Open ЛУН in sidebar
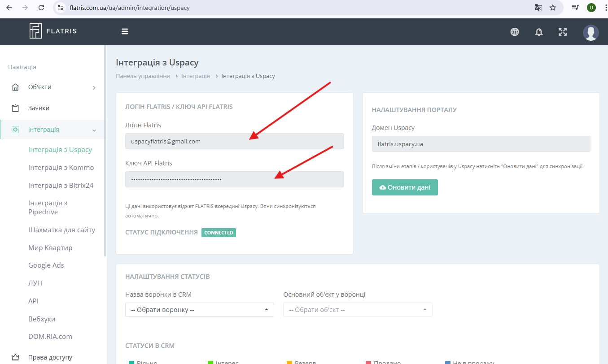Screen dimensions: 608x364 click(x=35, y=283)
